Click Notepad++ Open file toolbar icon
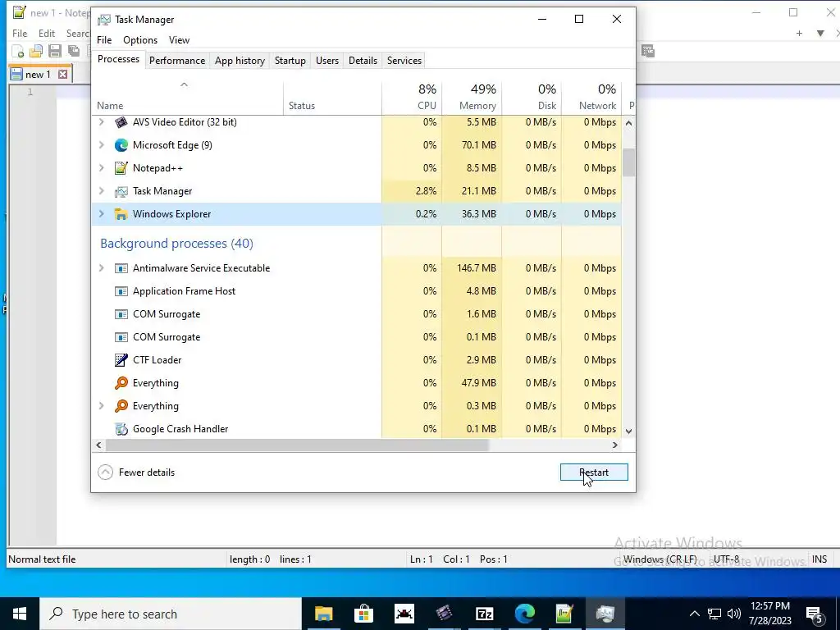Screen dimensions: 840x630 point(36,52)
